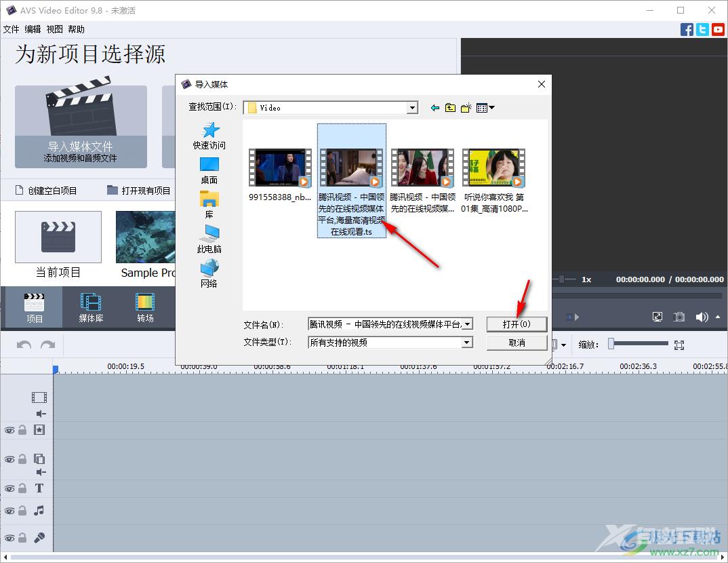This screenshot has width=728, height=563.
Task: Click the redo arrow on the timeline toolbar
Action: [48, 345]
